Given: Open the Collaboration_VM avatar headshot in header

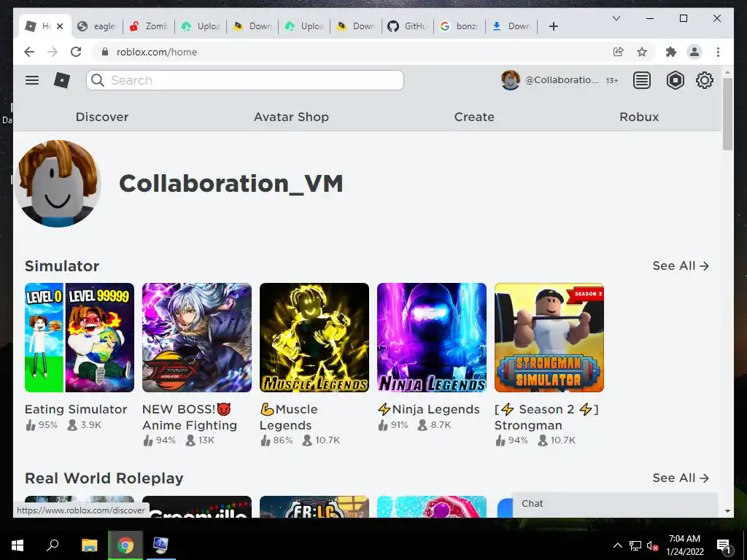Looking at the screenshot, I should (x=510, y=80).
